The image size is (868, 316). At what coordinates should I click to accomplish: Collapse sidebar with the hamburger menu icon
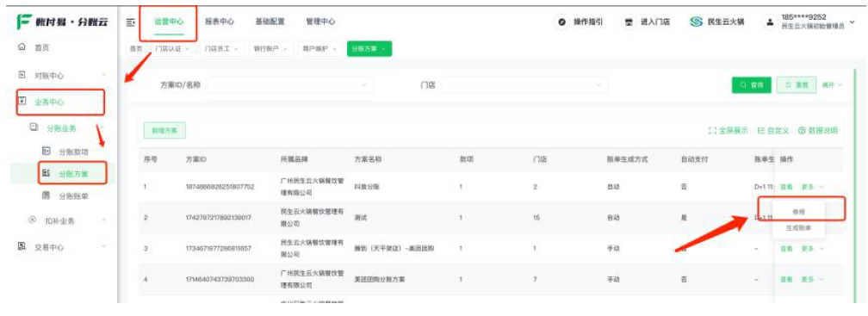click(x=131, y=22)
